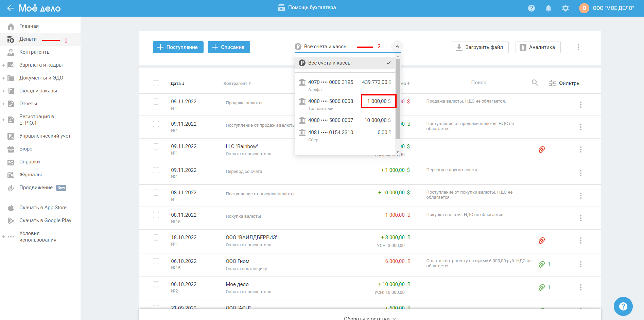Click the search magnifier icon
The image size is (644, 320).
point(535,83)
